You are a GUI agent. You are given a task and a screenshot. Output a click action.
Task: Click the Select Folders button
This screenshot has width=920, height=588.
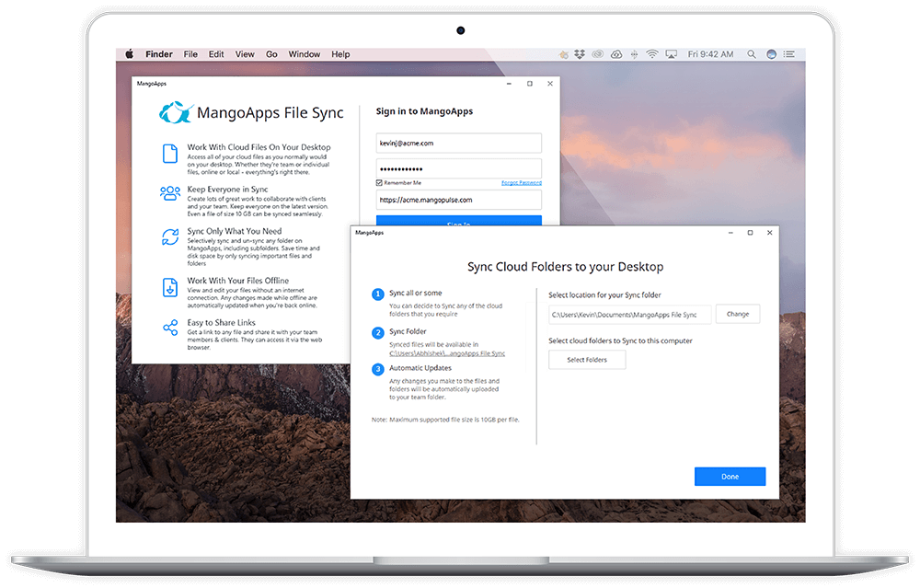click(587, 360)
